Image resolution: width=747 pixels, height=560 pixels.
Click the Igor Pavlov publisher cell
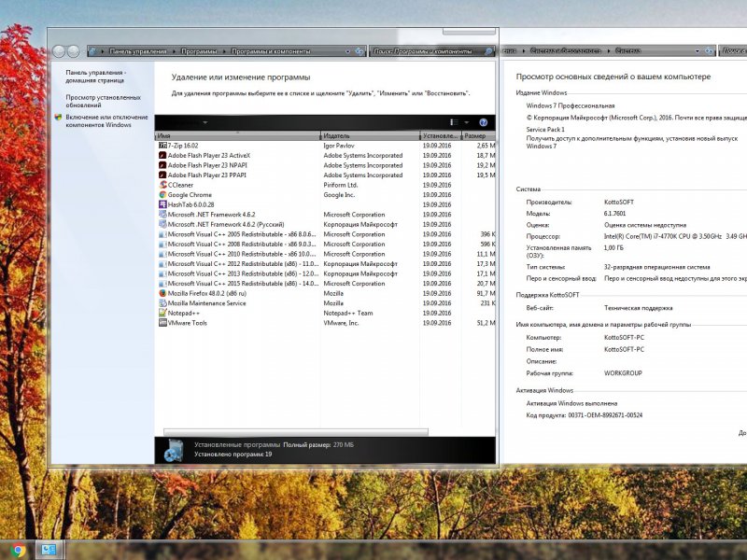(339, 146)
